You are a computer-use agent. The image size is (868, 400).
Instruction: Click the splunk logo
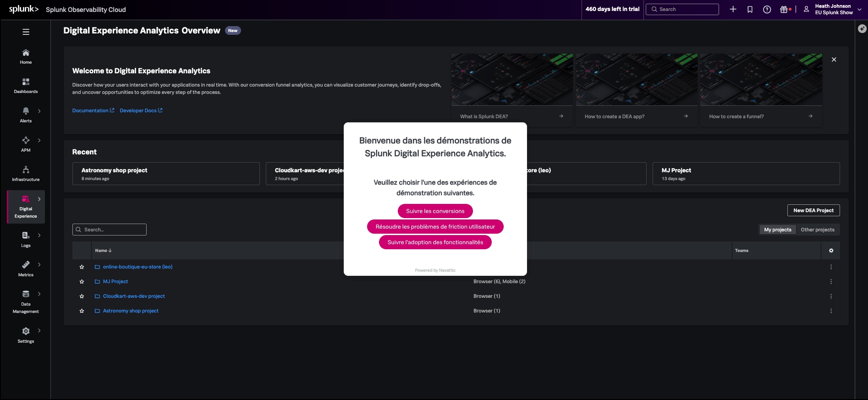pyautogui.click(x=24, y=9)
